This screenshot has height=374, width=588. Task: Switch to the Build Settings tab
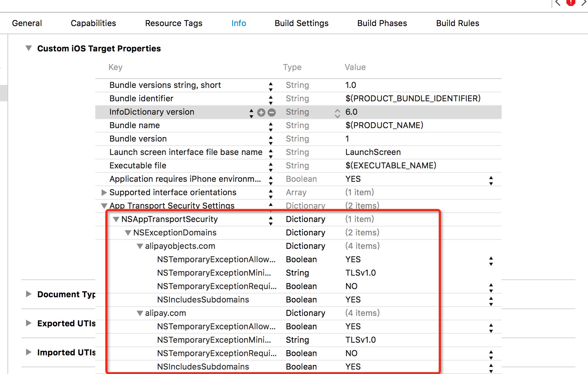[301, 23]
